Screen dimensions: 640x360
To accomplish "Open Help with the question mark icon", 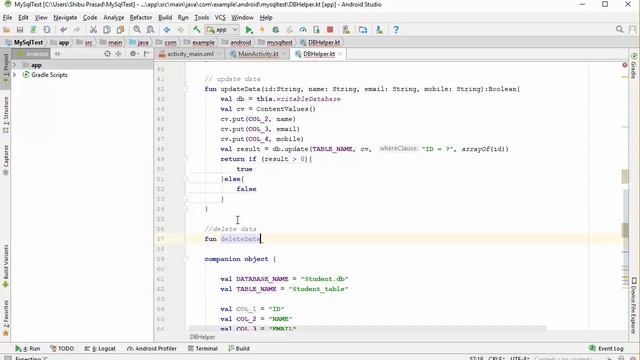I will (x=396, y=30).
